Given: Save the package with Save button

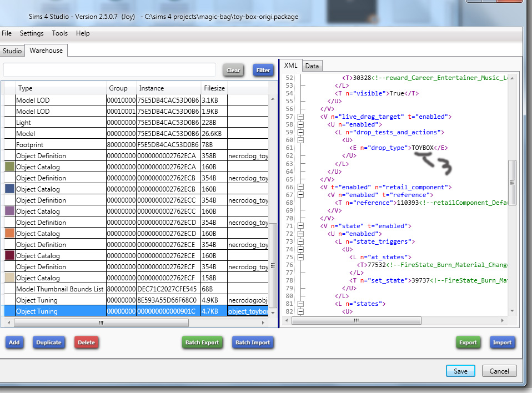Looking at the screenshot, I should pyautogui.click(x=460, y=371).
